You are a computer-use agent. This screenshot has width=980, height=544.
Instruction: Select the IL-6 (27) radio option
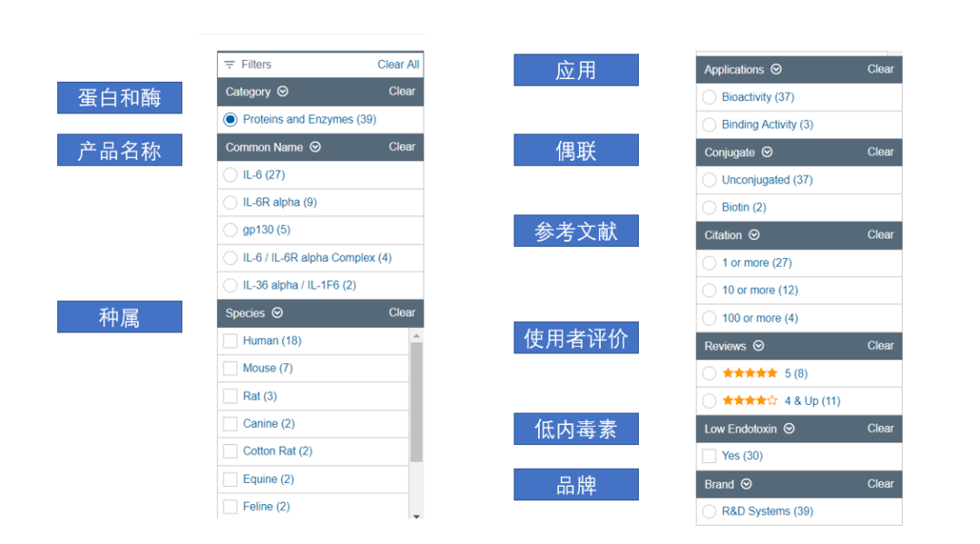pos(230,174)
